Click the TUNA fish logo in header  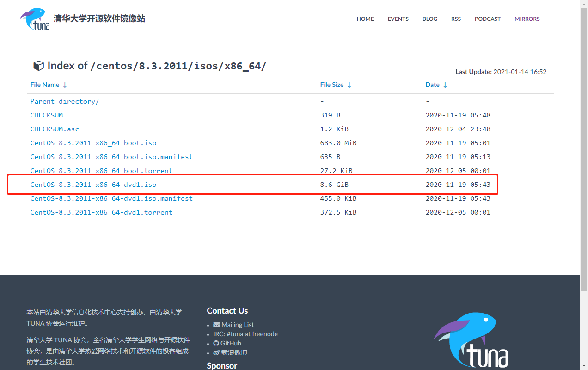point(35,19)
